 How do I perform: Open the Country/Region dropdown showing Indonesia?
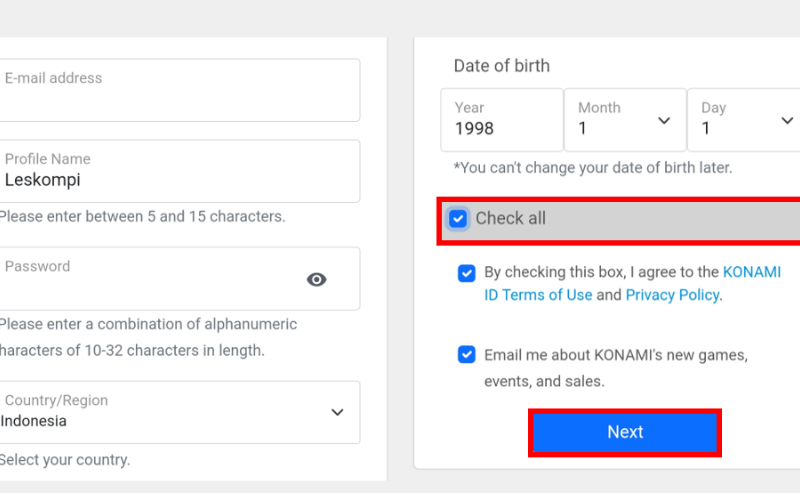[179, 412]
